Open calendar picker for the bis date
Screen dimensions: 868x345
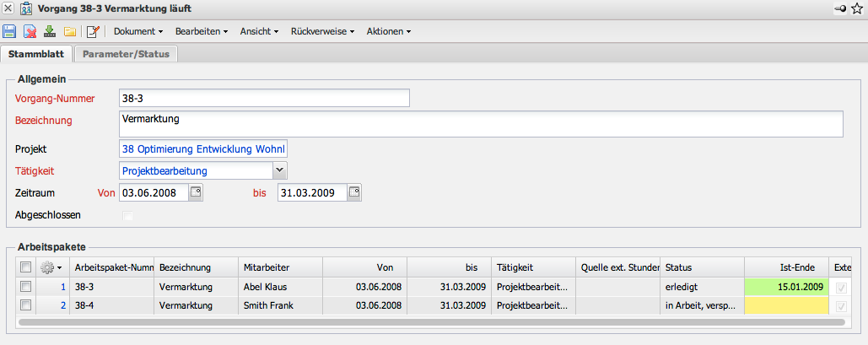click(354, 192)
